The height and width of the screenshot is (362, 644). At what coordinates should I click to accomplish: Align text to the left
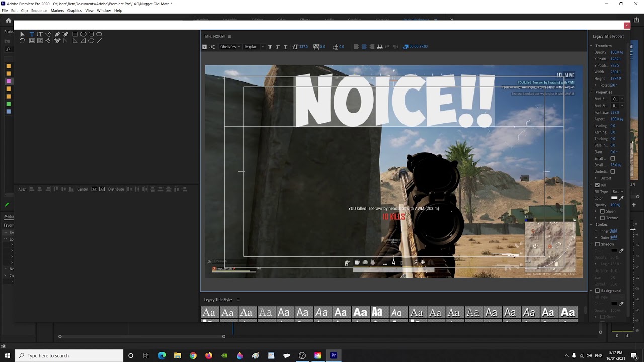(x=356, y=47)
